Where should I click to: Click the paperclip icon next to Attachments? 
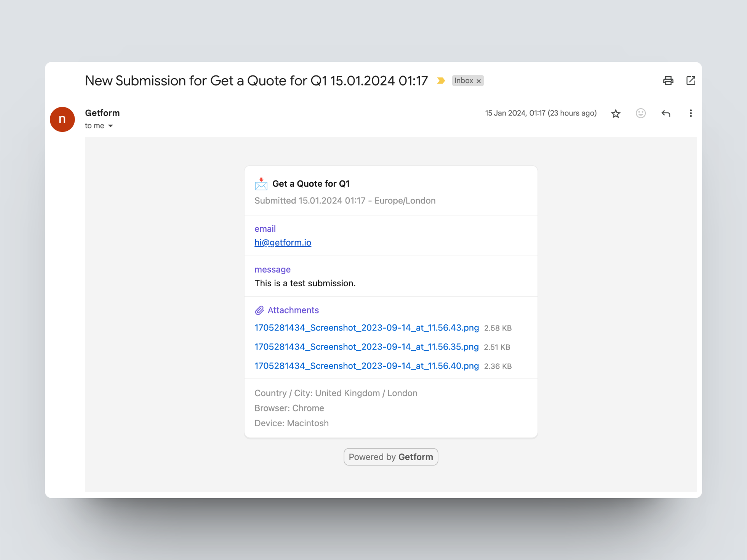[x=260, y=310]
